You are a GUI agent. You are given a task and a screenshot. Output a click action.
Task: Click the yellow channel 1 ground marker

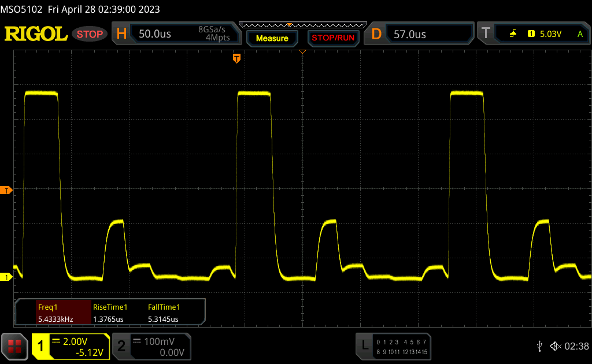pyautogui.click(x=6, y=277)
